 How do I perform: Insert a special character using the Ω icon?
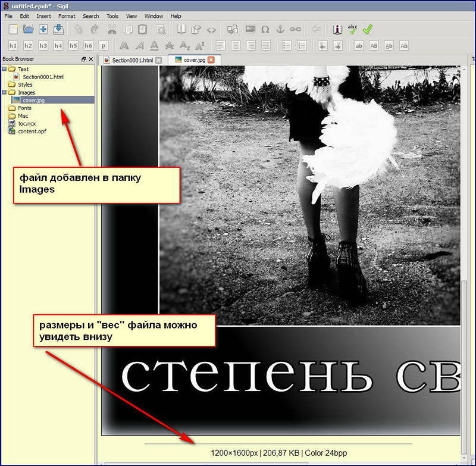tap(264, 29)
